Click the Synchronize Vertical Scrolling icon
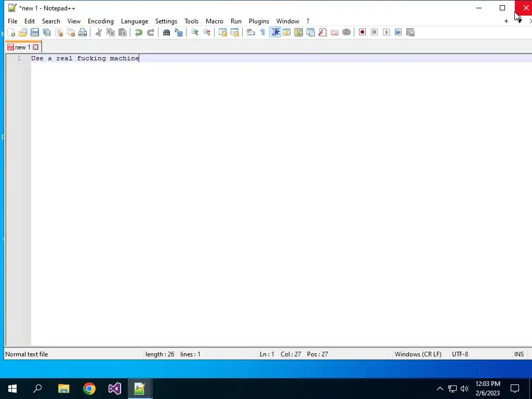 click(x=222, y=32)
